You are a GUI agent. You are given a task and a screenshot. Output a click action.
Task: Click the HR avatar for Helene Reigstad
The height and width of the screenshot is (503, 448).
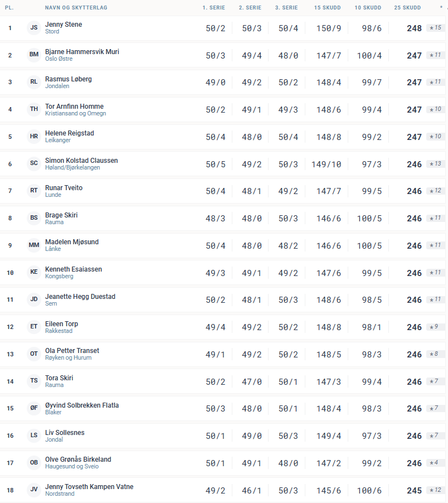click(34, 137)
